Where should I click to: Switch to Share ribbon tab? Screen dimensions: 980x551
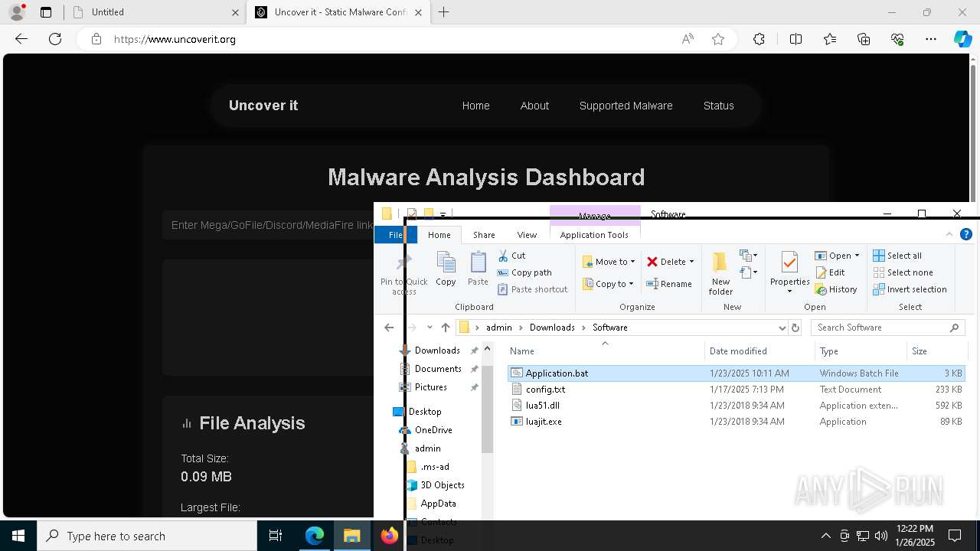pos(484,235)
